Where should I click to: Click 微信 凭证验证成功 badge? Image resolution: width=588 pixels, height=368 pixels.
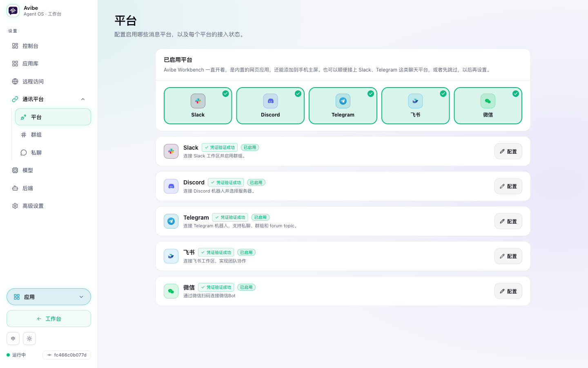(216, 287)
